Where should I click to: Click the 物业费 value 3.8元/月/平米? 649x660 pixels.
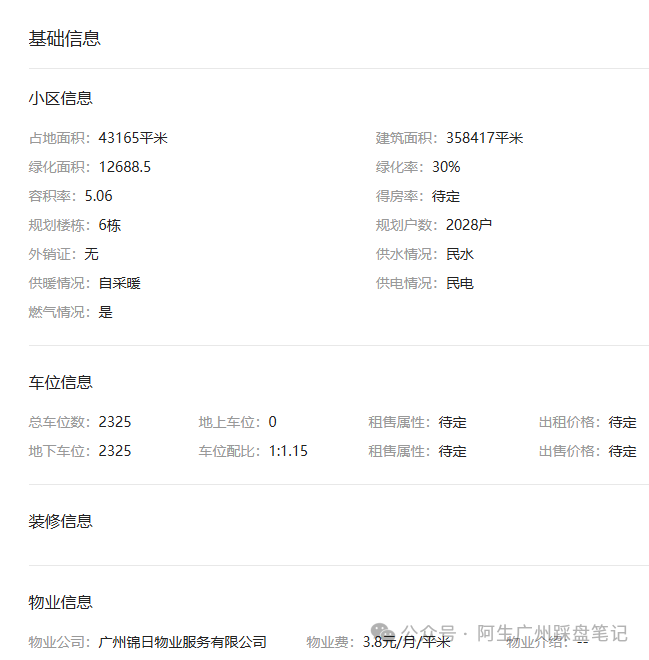407,642
